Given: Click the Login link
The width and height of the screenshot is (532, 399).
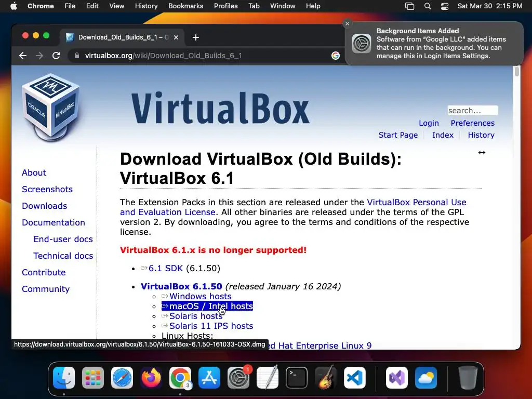Looking at the screenshot, I should tap(429, 123).
